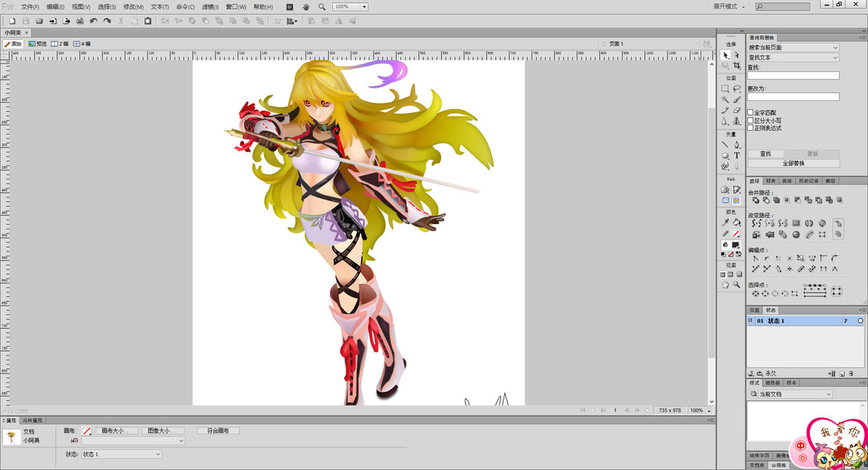Click the 查找 button
The width and height of the screenshot is (868, 470).
coord(765,154)
